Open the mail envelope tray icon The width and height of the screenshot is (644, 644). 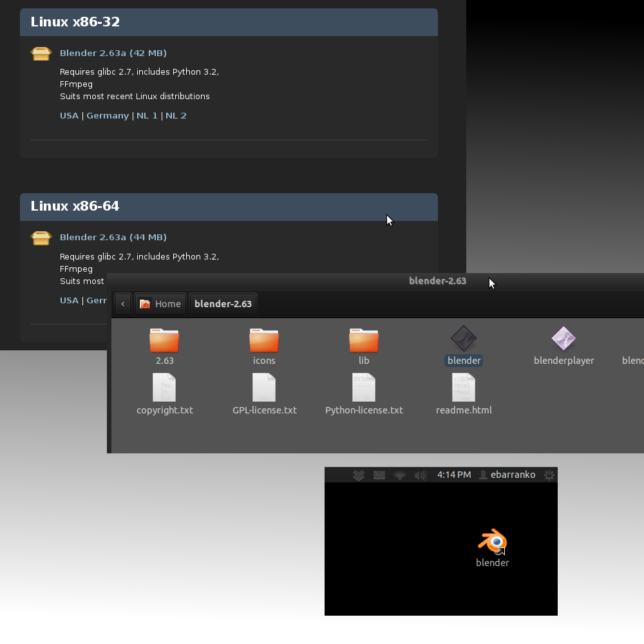[x=379, y=475]
